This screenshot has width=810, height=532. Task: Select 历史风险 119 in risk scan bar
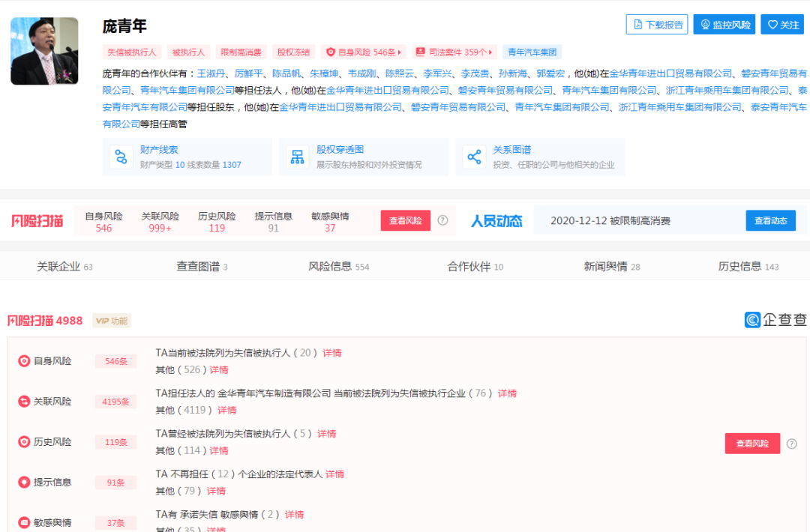point(217,222)
